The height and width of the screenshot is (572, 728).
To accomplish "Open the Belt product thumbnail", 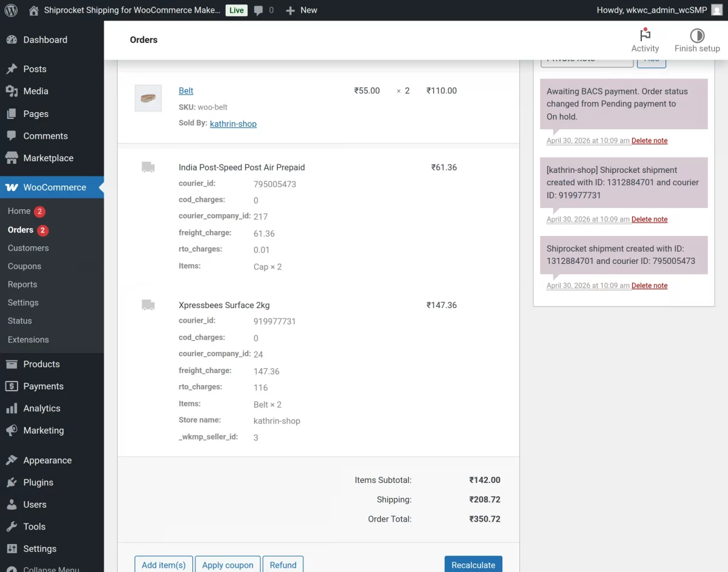I will pyautogui.click(x=148, y=98).
